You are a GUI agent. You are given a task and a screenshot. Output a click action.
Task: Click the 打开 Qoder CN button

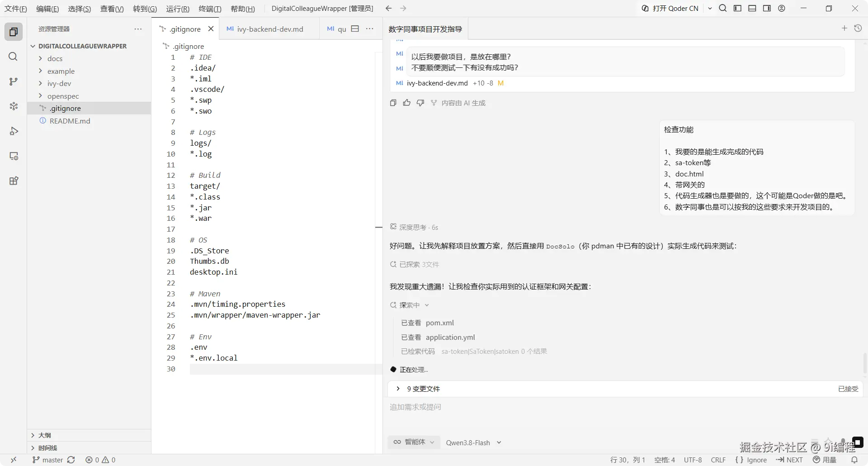[670, 8]
